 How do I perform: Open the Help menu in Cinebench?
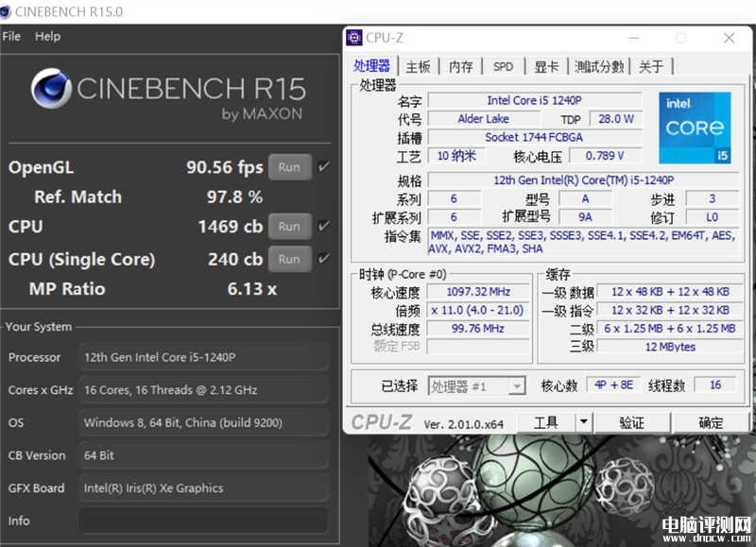pos(47,37)
